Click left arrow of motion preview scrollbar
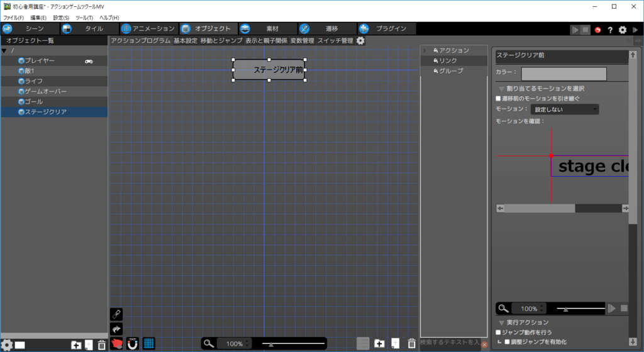644x352 pixels. [500, 209]
